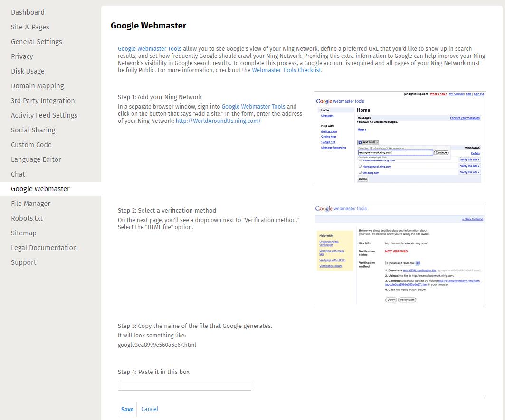Open the Support section

click(23, 262)
